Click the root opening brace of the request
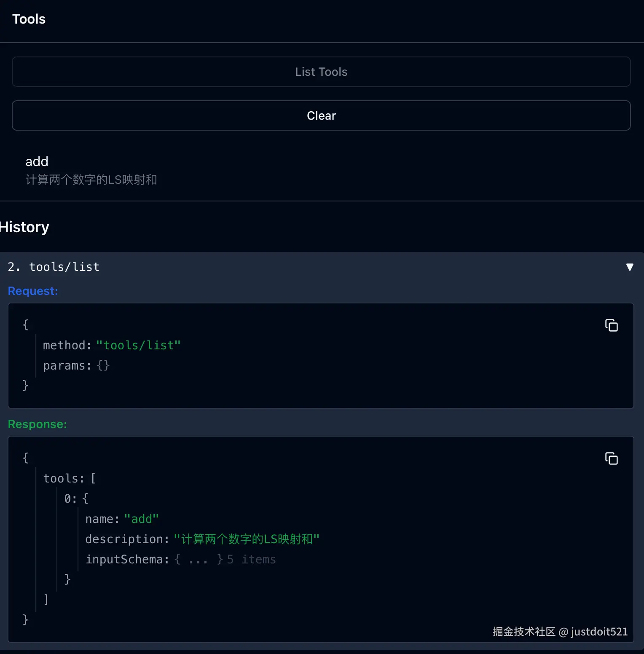The image size is (644, 654). 25,325
